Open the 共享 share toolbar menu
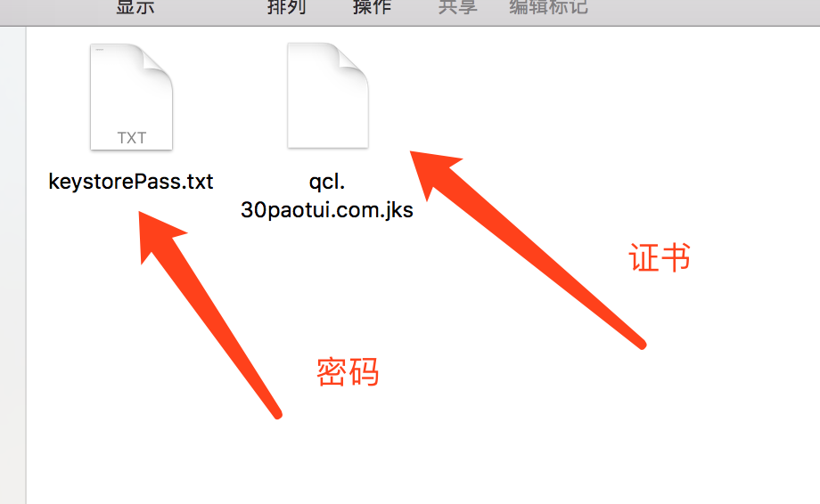The width and height of the screenshot is (820, 504). point(457,7)
